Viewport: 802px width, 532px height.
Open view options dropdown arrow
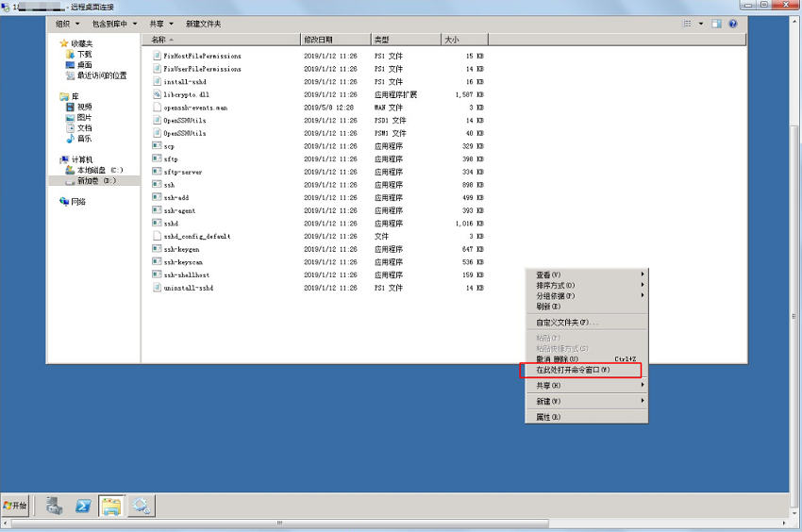pos(701,24)
